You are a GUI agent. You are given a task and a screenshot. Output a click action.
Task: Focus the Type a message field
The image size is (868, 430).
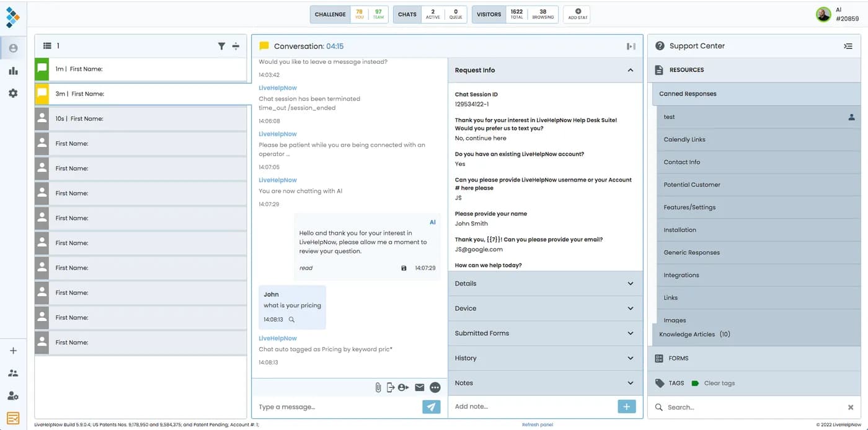coord(337,407)
